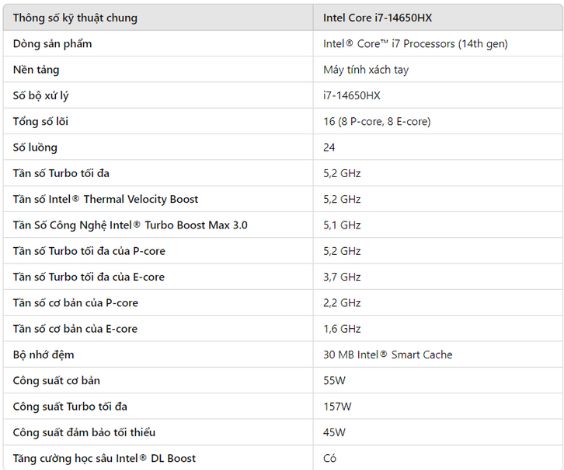Click the 'Nền tảng' row label
Image resolution: width=564 pixels, height=470 pixels.
click(x=36, y=70)
